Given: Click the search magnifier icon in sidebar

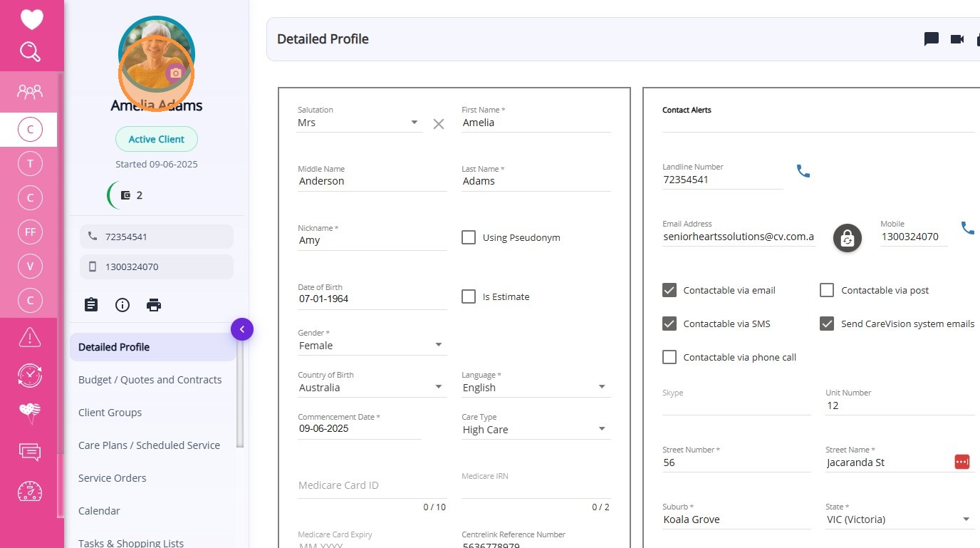Looking at the screenshot, I should pyautogui.click(x=30, y=52).
